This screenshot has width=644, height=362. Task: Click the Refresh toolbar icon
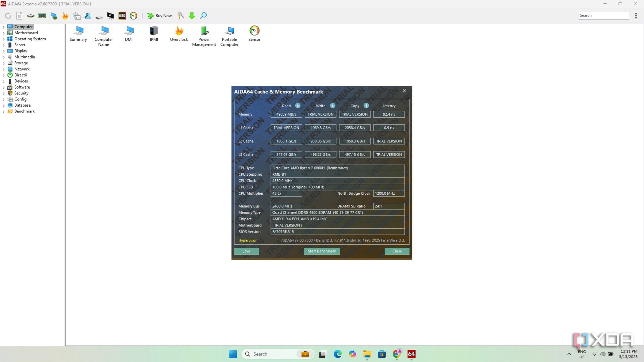(8, 16)
